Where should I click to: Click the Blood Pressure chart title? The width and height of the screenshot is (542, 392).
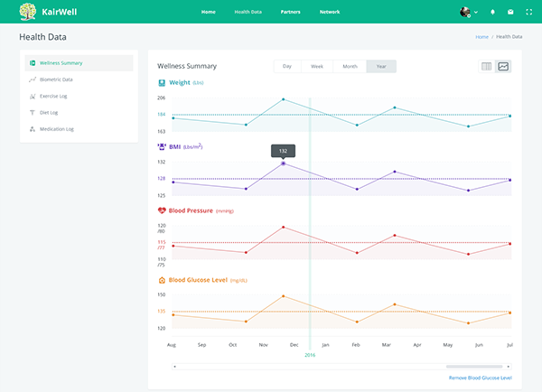tap(191, 210)
